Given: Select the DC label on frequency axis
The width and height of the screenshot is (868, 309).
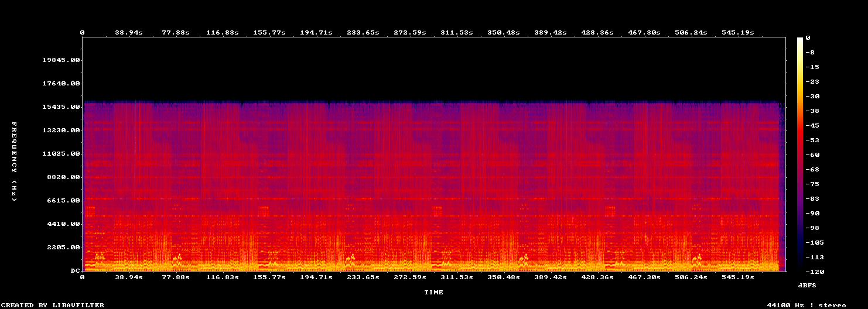Looking at the screenshot, I should [75, 270].
